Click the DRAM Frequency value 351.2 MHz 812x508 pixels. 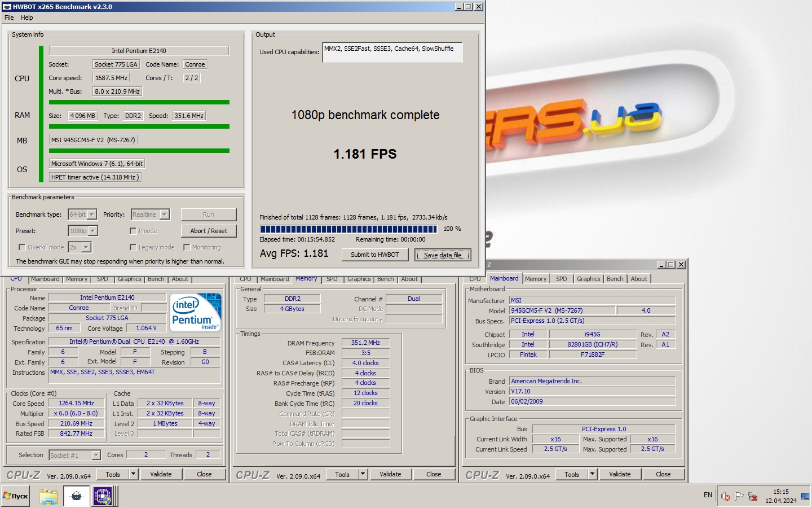(x=365, y=343)
